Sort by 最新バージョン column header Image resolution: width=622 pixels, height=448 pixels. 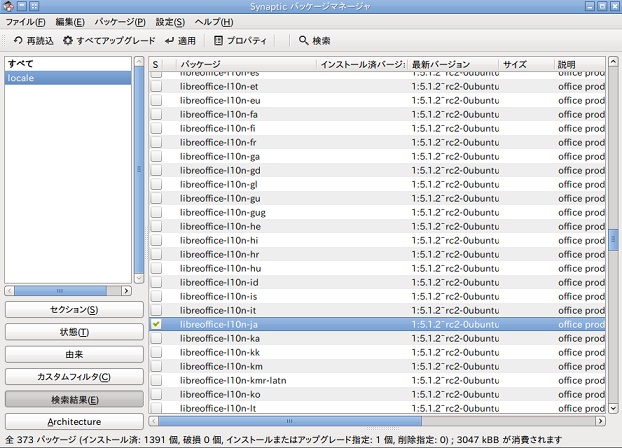click(452, 64)
